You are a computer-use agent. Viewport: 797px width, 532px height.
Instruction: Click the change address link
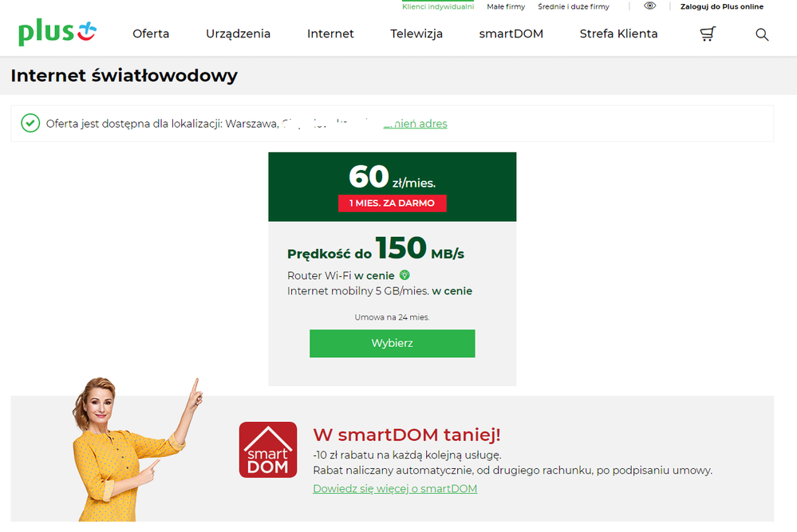[416, 124]
